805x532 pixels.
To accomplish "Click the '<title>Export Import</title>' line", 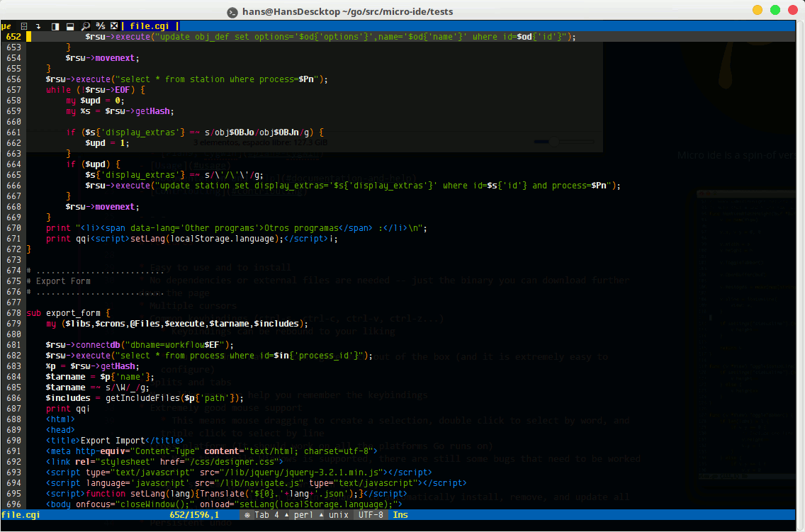I will click(115, 441).
